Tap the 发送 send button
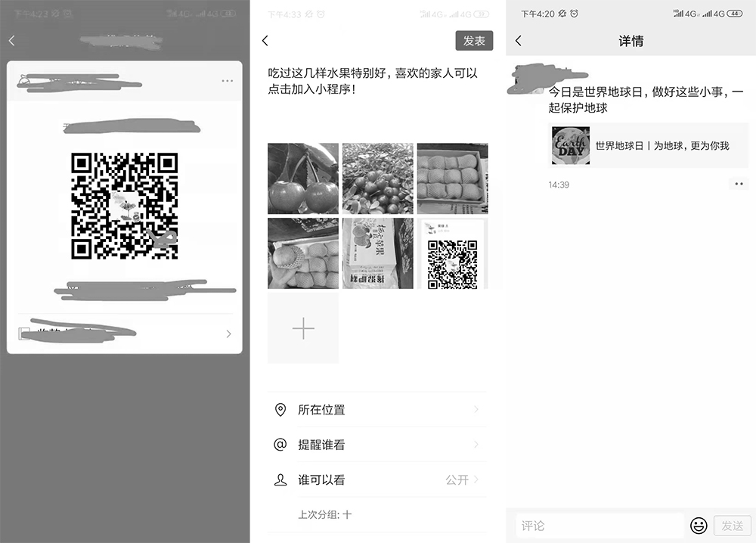This screenshot has height=543, width=756. (x=732, y=526)
